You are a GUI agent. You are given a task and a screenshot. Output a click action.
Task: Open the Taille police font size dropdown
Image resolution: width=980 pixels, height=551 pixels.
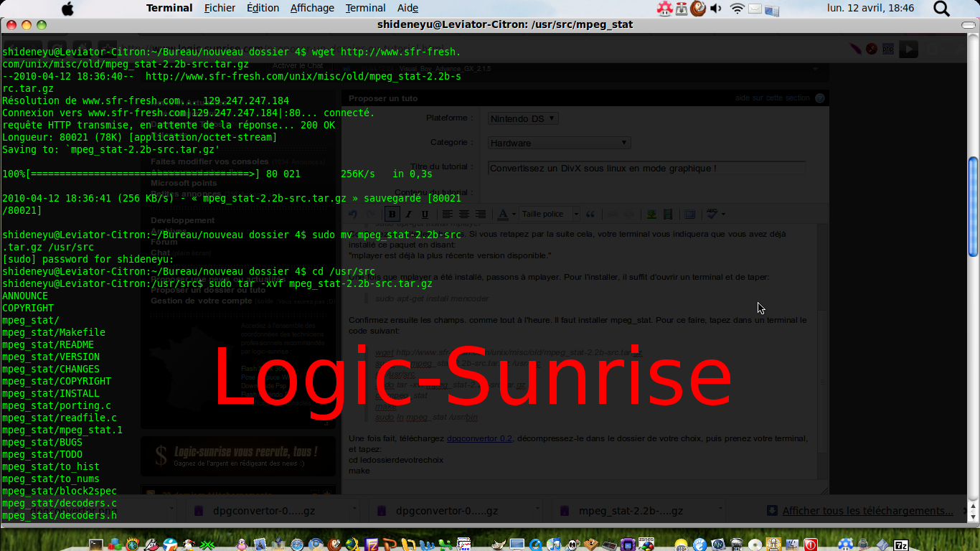pos(550,214)
